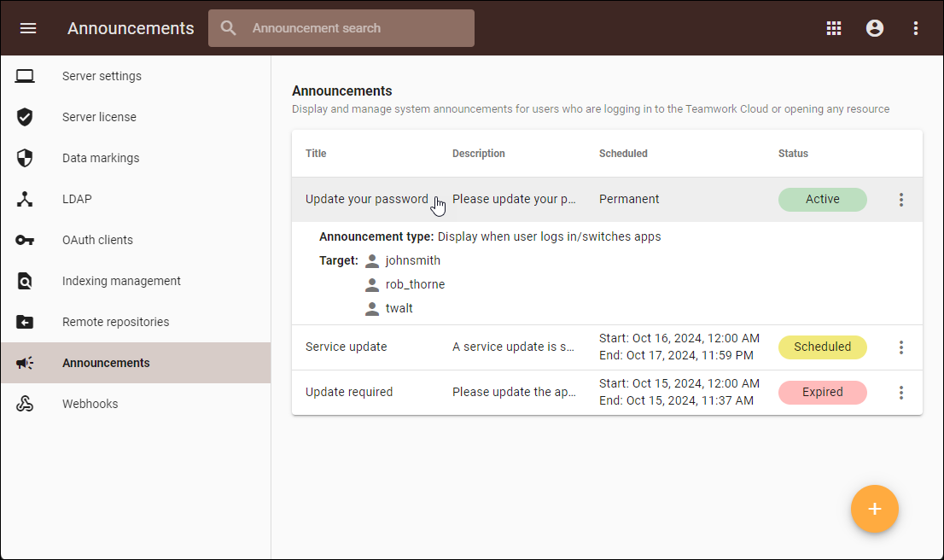
Task: Open Data markings menu item
Action: (101, 158)
